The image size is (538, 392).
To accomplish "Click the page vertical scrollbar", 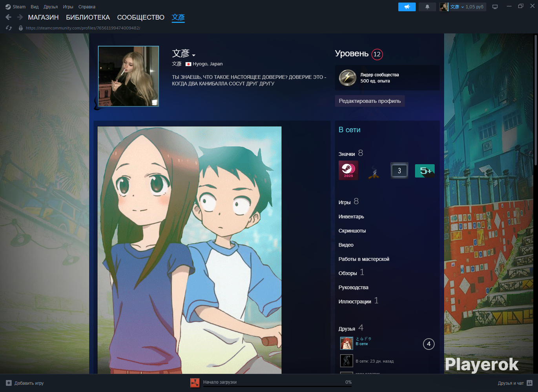I will click(536, 100).
